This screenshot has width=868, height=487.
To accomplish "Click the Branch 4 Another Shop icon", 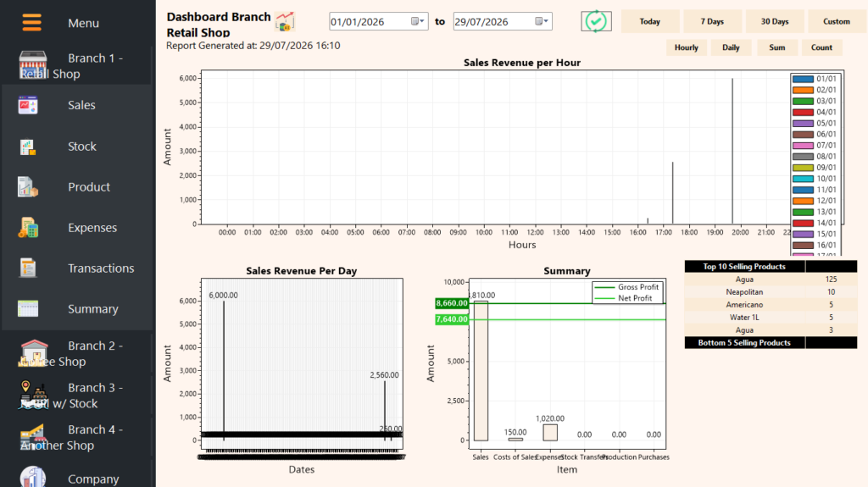I will coord(33,437).
